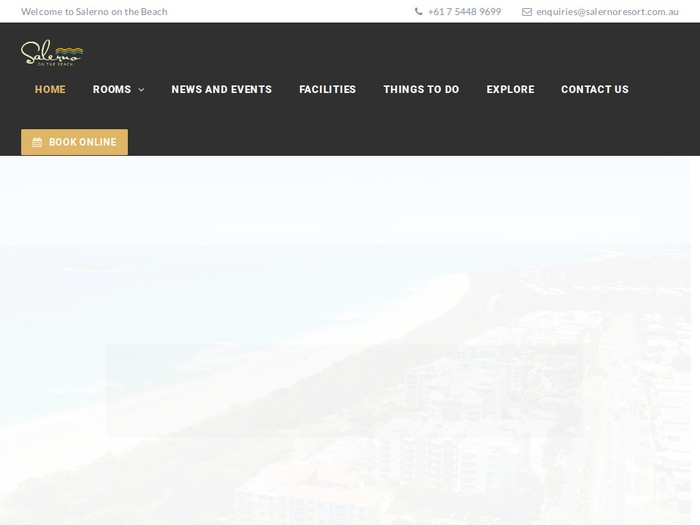Image resolution: width=700 pixels, height=525 pixels.
Task: Click the calendar icon on Book Online
Action: (38, 142)
